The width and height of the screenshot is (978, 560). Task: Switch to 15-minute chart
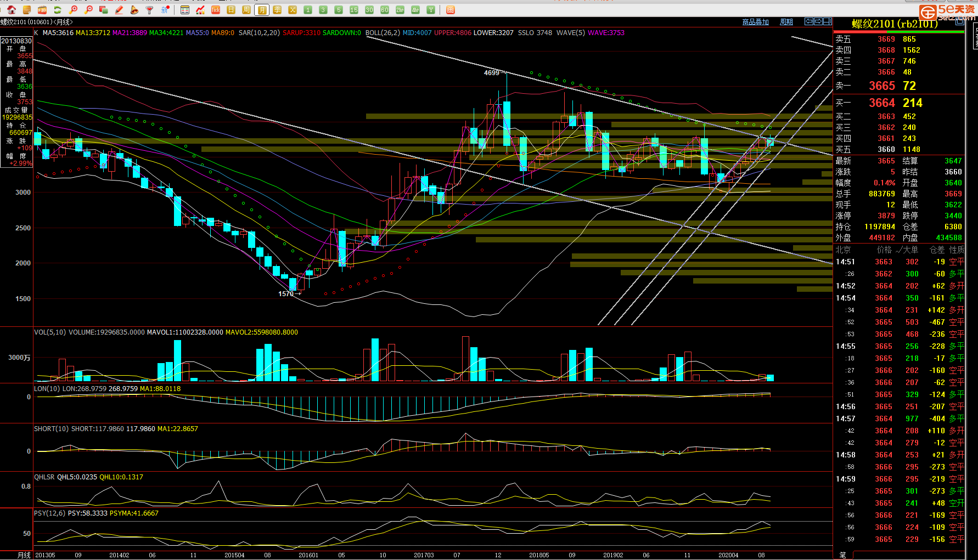pyautogui.click(x=354, y=10)
